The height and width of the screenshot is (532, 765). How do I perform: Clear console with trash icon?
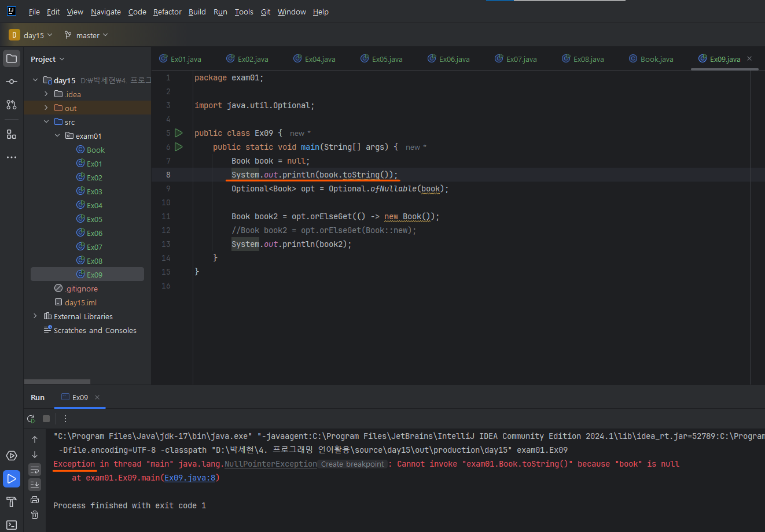coord(35,515)
